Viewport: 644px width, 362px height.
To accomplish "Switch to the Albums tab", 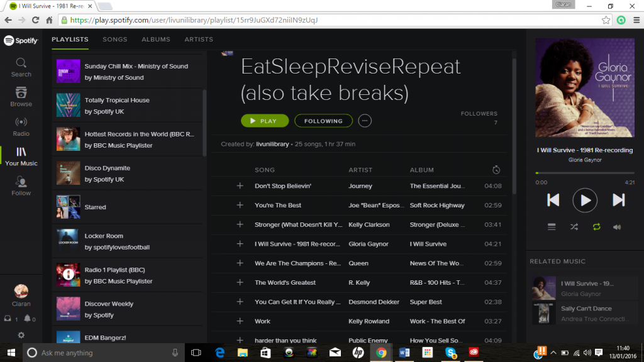I will tap(156, 40).
